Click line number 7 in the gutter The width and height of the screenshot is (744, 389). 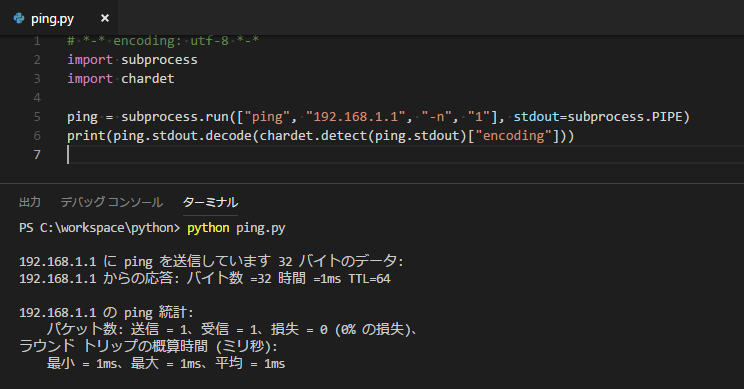pos(37,155)
